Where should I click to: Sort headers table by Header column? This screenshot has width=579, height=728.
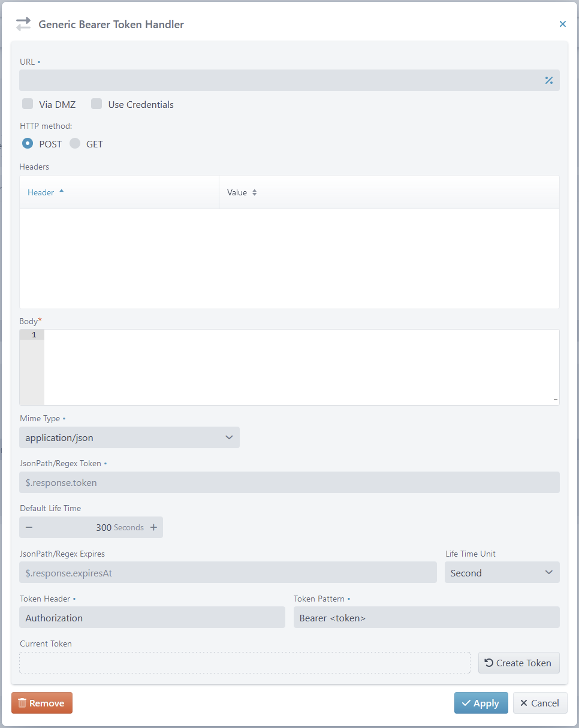pyautogui.click(x=119, y=192)
